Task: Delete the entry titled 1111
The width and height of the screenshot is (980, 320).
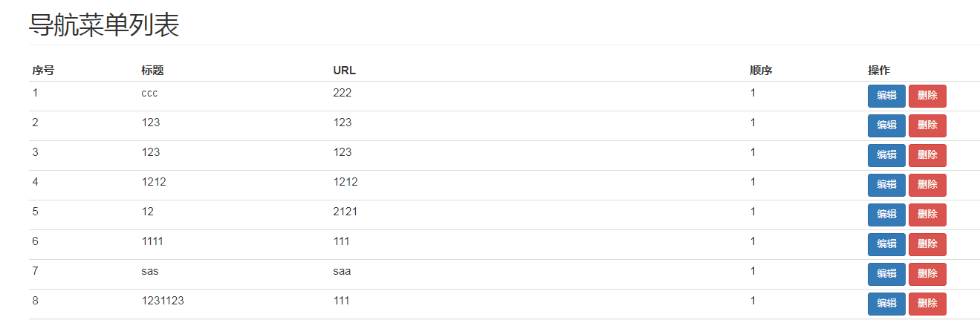Action: (x=927, y=244)
